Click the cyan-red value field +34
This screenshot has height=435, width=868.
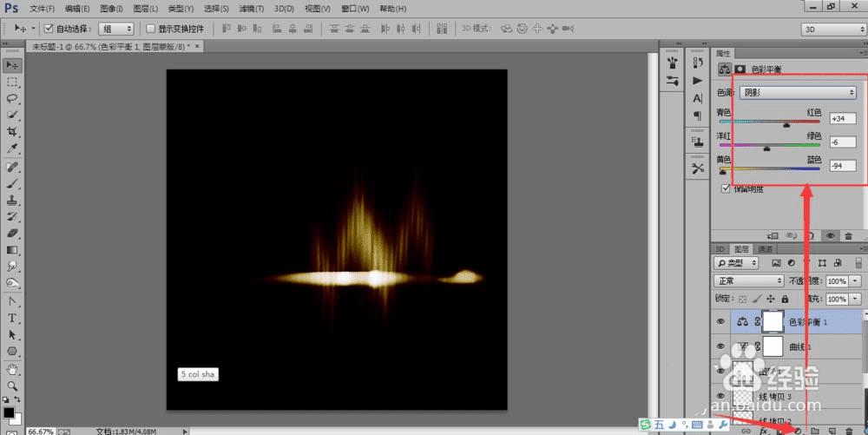(843, 118)
